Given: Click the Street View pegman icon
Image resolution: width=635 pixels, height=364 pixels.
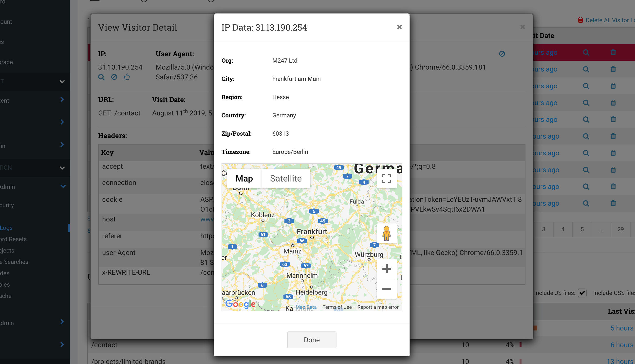Looking at the screenshot, I should [x=386, y=233].
